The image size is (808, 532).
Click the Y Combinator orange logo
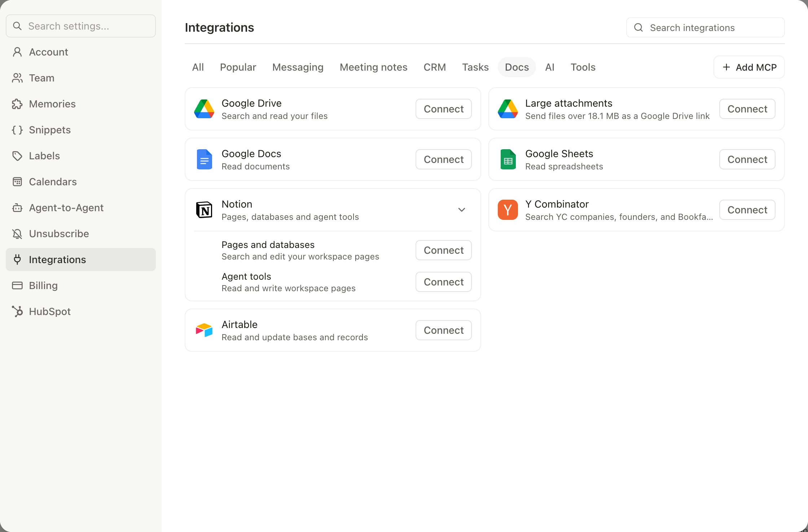(508, 210)
